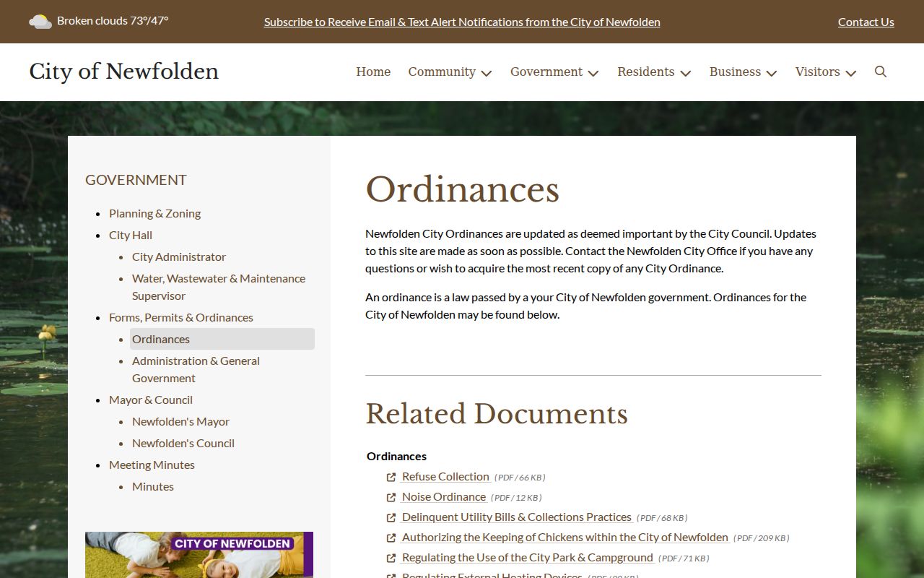Open the Contact Us link
This screenshot has height=578, width=924.
click(x=866, y=22)
